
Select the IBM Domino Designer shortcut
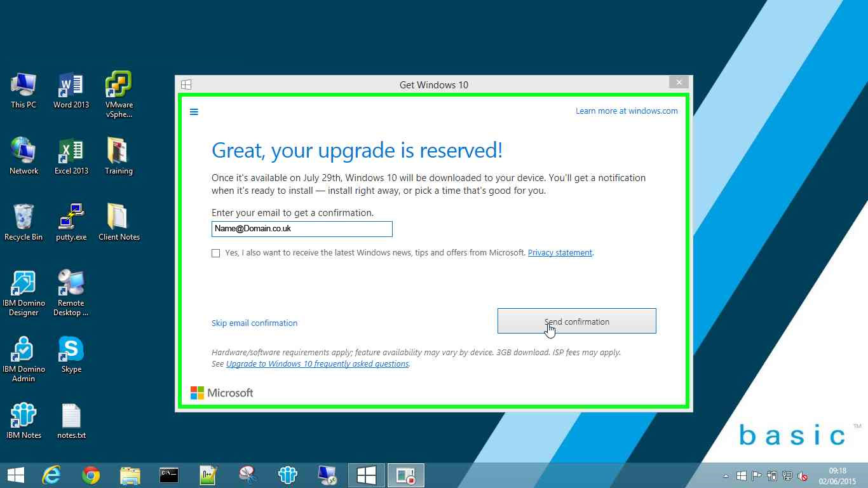[x=24, y=293]
